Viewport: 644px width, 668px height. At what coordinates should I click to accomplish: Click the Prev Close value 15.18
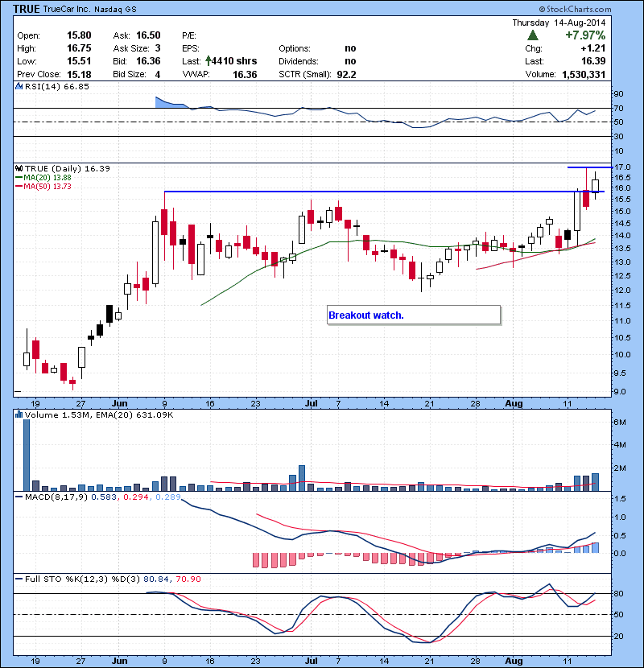coord(79,75)
